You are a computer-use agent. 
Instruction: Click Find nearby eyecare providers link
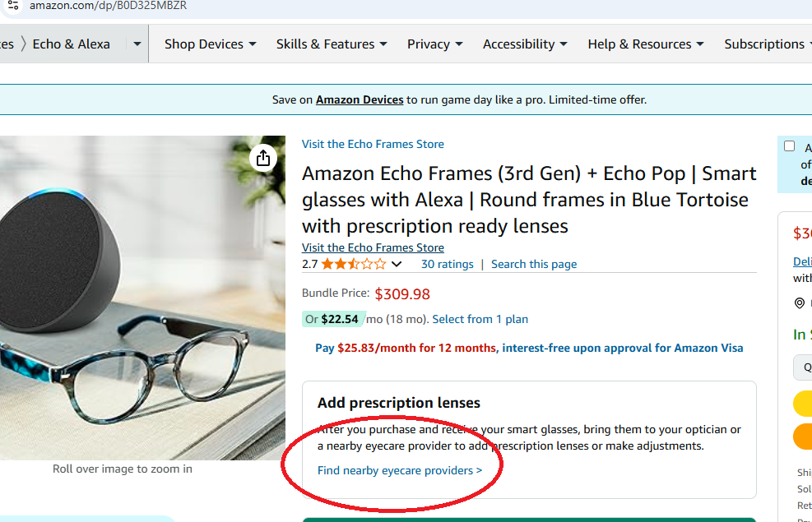[400, 470]
